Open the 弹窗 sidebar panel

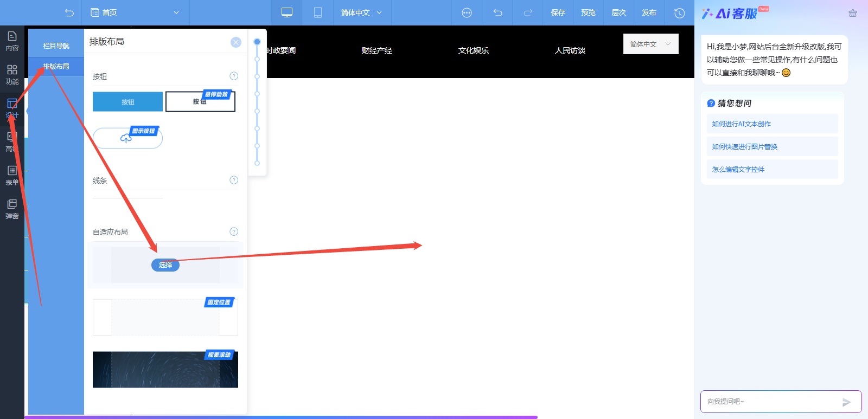pos(12,209)
